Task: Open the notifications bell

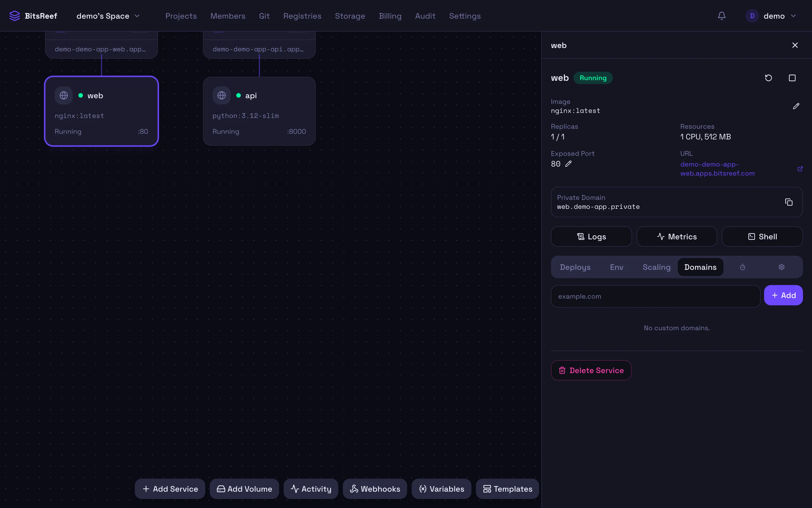Action: pos(721,16)
